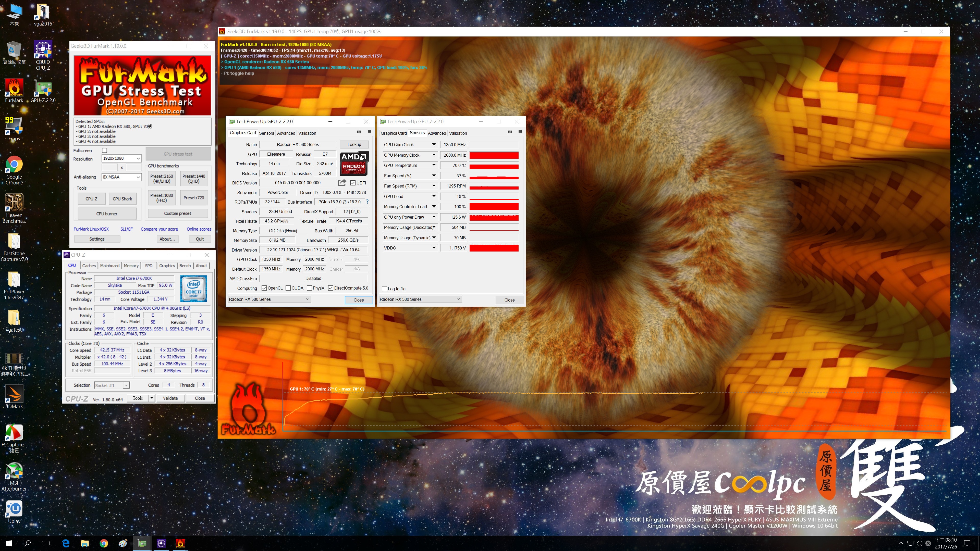
Task: Click the CPU burner button in FurMark
Action: tap(107, 214)
